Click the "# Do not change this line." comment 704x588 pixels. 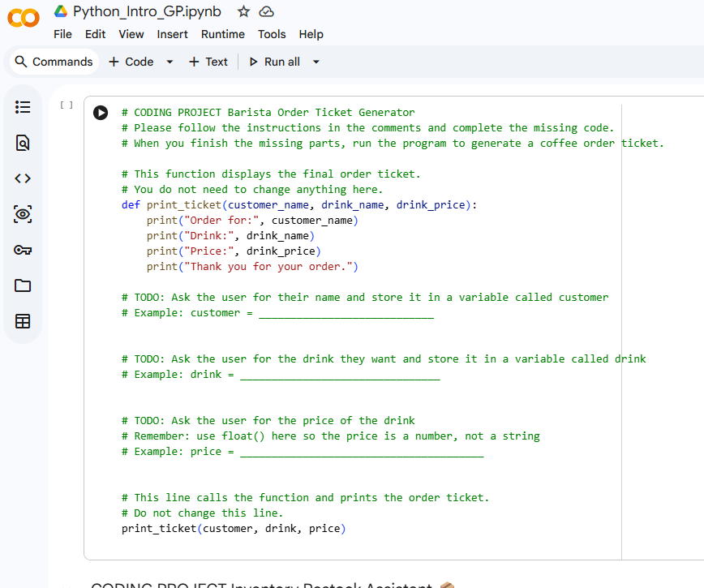tap(202, 513)
